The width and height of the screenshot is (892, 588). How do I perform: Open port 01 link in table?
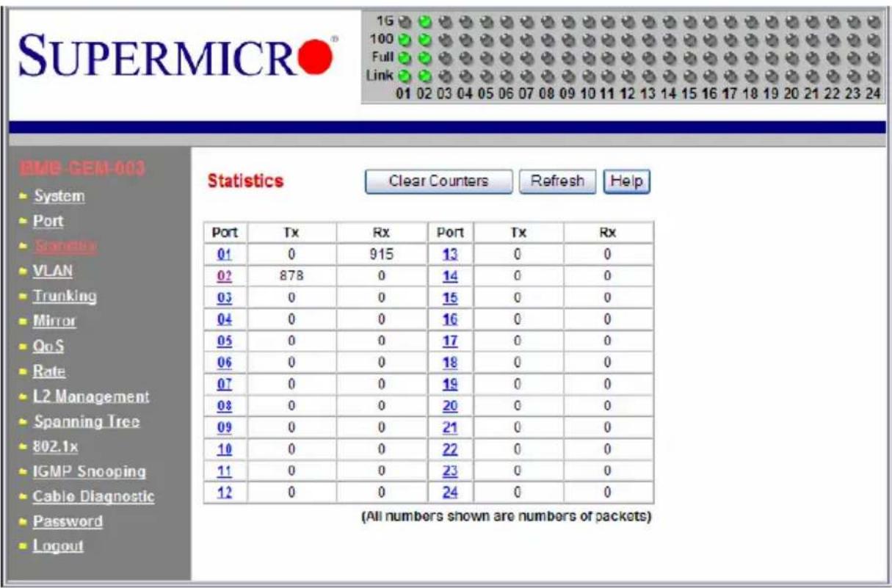pyautogui.click(x=225, y=255)
